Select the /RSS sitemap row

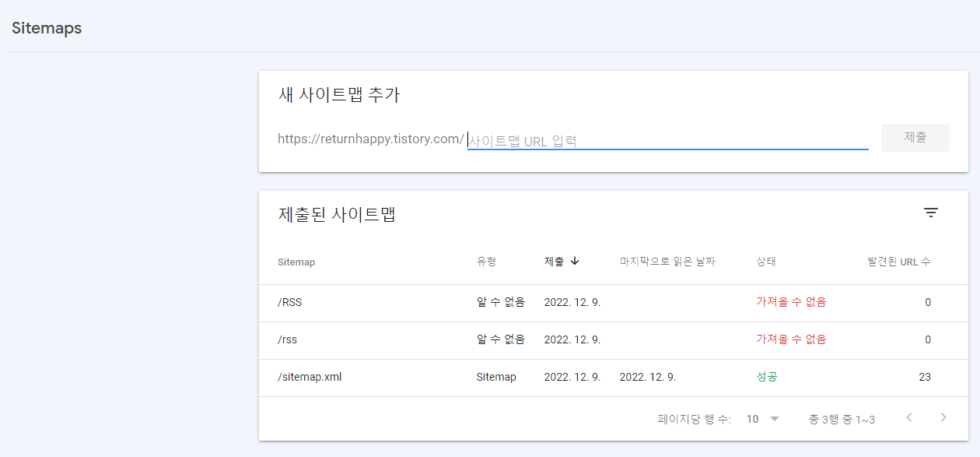614,303
